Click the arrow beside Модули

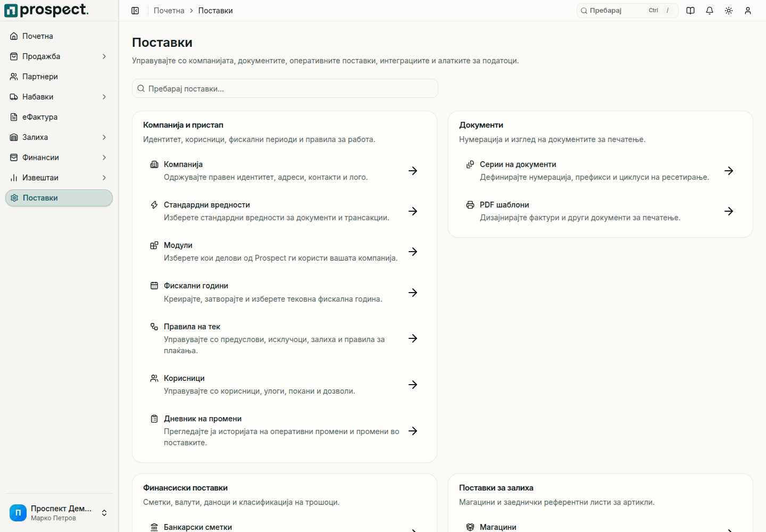(x=413, y=252)
